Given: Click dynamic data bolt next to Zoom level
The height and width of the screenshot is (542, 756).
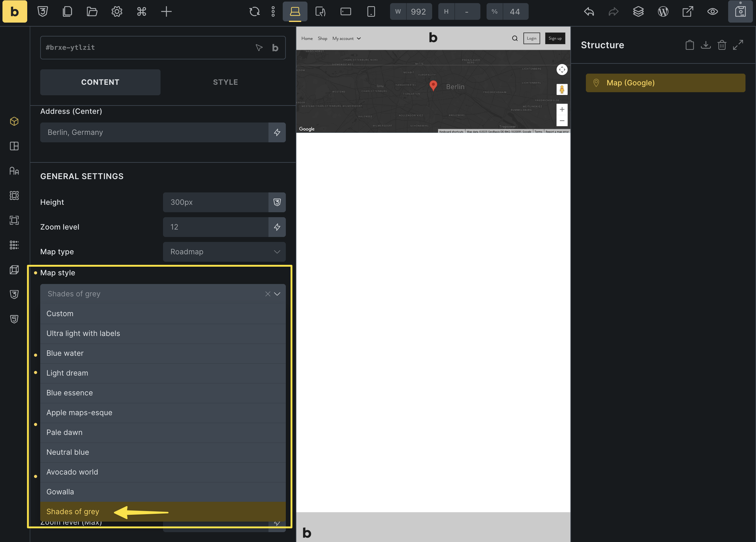Looking at the screenshot, I should (x=277, y=227).
